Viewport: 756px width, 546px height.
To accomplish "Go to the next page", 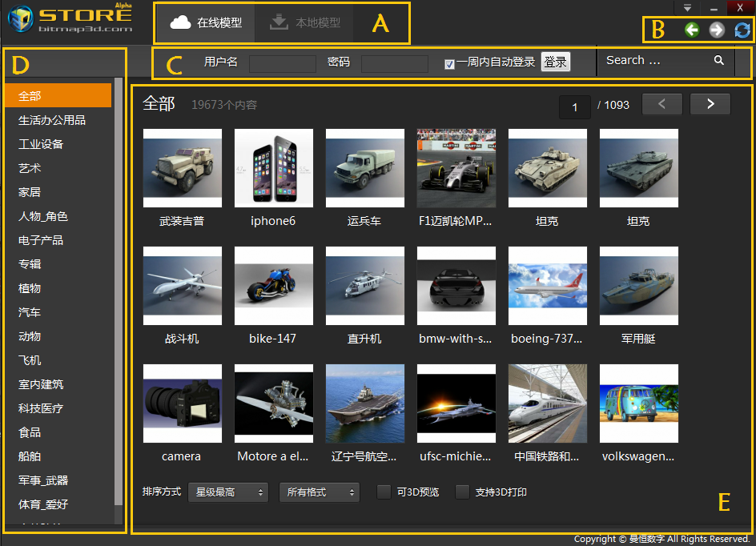I will pos(710,104).
